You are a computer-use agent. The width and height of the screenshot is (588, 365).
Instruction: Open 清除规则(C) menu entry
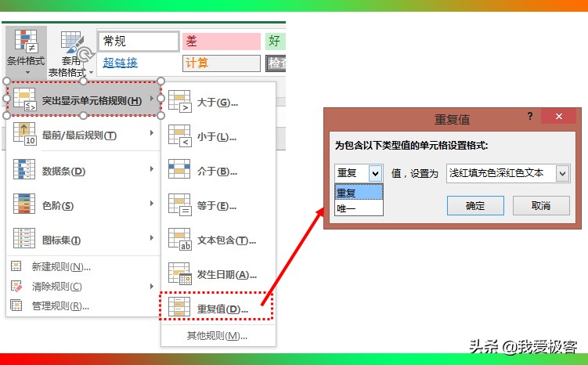pyautogui.click(x=84, y=286)
